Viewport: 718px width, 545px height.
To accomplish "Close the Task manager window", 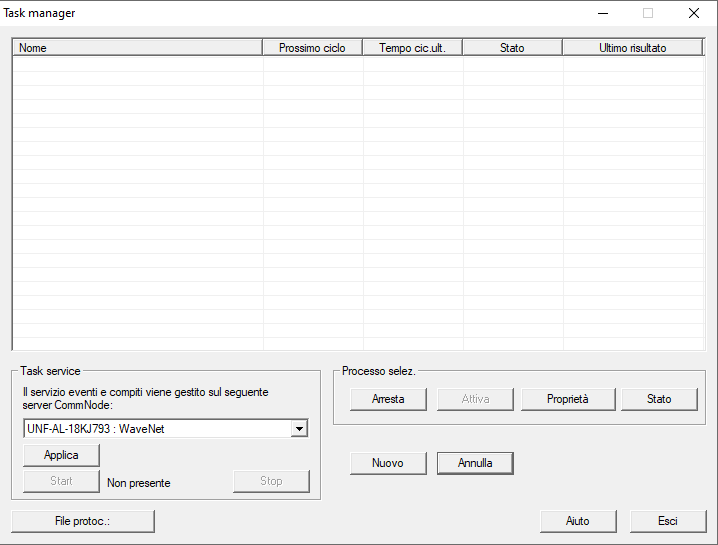I will pyautogui.click(x=693, y=13).
